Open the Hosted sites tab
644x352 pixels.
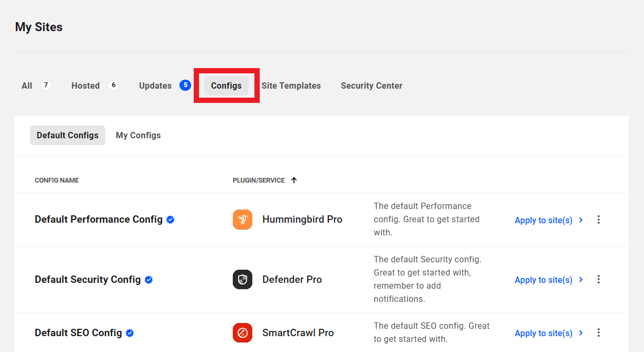[x=86, y=85]
